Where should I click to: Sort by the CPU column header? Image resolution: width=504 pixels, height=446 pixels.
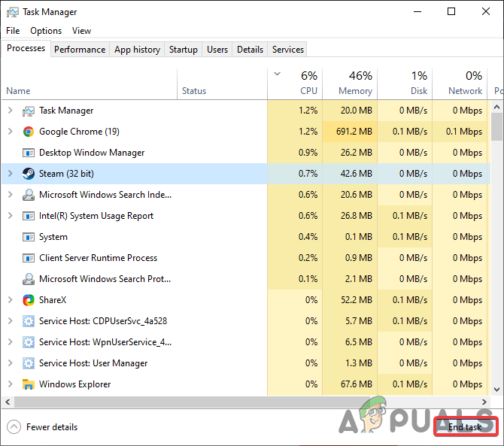[295, 83]
